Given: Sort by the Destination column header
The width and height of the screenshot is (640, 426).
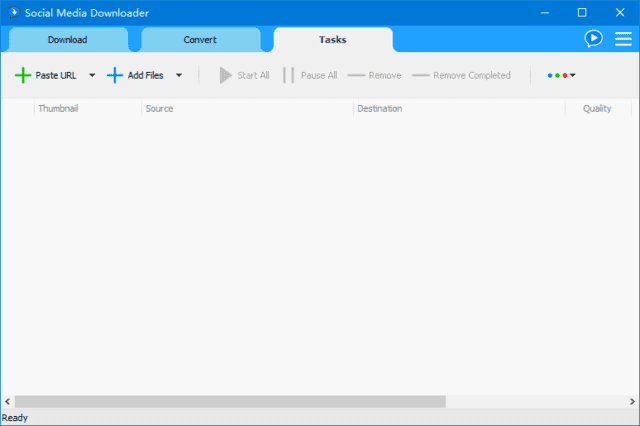Looking at the screenshot, I should [x=458, y=108].
